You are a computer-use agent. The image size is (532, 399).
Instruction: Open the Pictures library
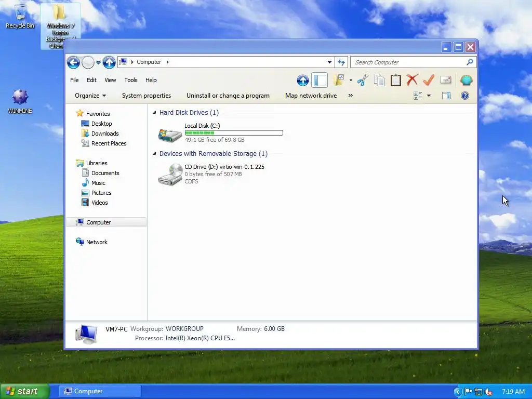click(x=101, y=192)
